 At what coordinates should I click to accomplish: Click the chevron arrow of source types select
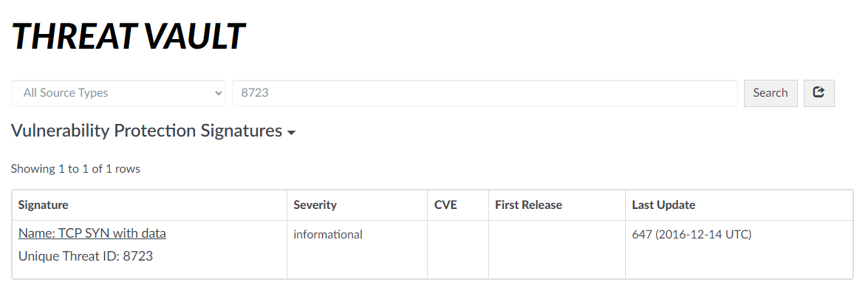pos(218,93)
